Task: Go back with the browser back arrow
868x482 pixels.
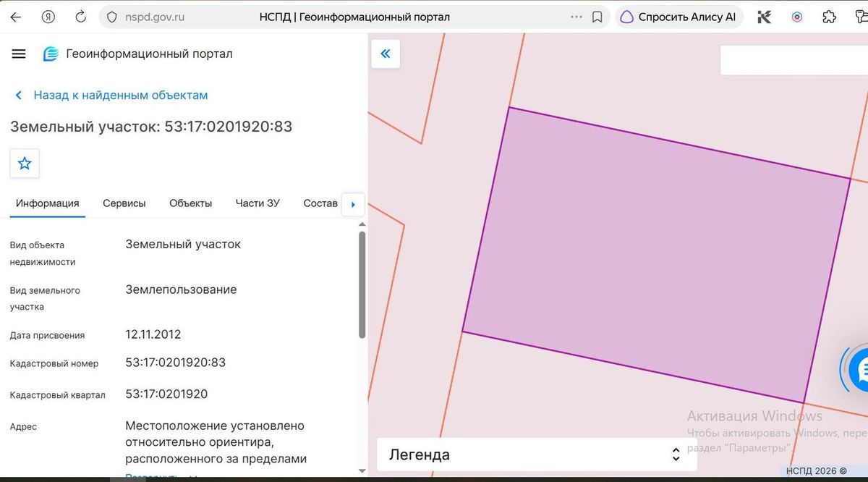Action: [15, 17]
